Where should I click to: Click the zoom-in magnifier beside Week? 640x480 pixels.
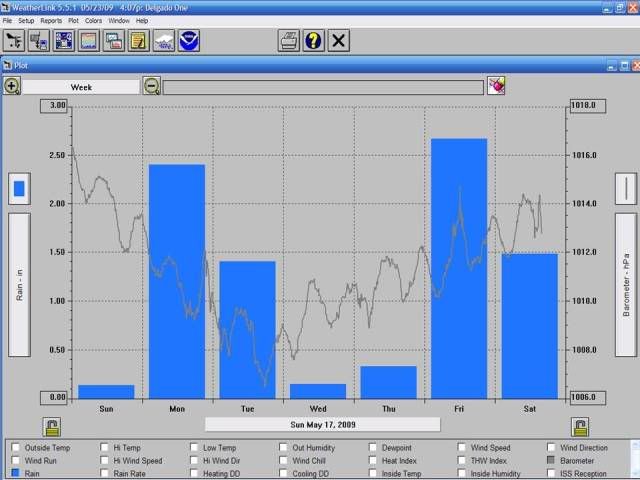click(x=12, y=87)
